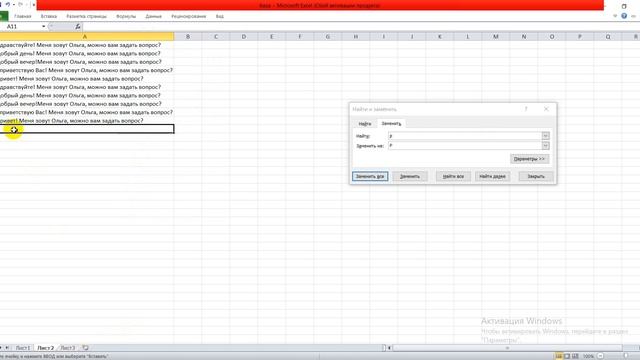Expand options with Параметры >> button

coord(529,159)
